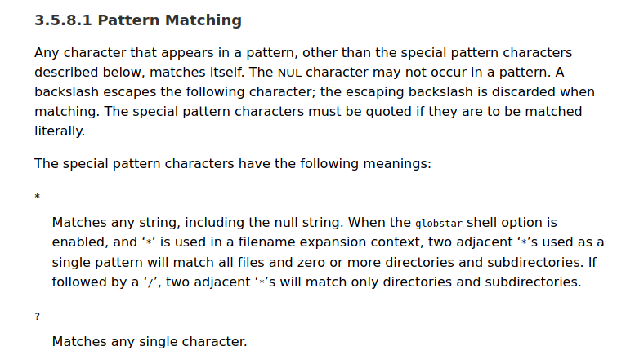Click the standalone question mark definition term
Viewport: 617px width, 364px height.
click(38, 317)
